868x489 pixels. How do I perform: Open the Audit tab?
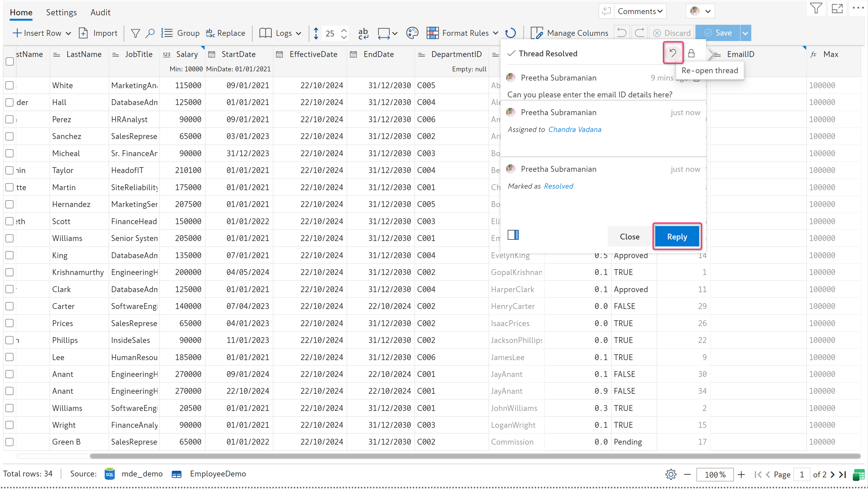(100, 12)
